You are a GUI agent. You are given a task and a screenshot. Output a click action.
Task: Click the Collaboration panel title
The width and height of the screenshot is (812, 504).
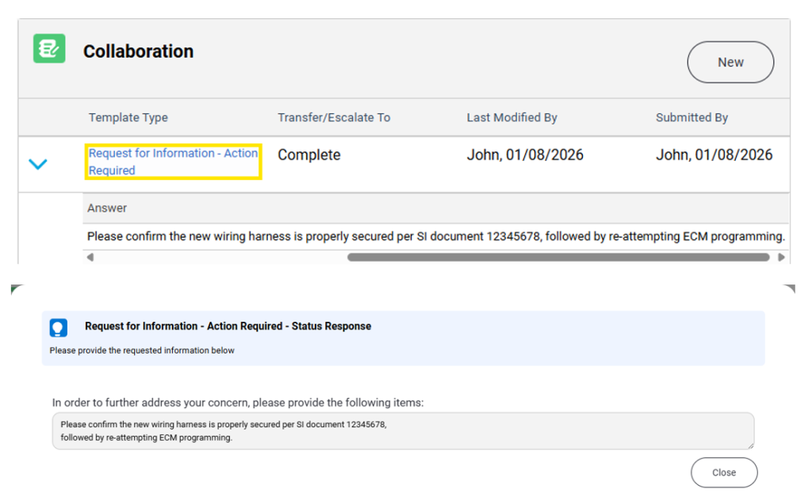138,52
